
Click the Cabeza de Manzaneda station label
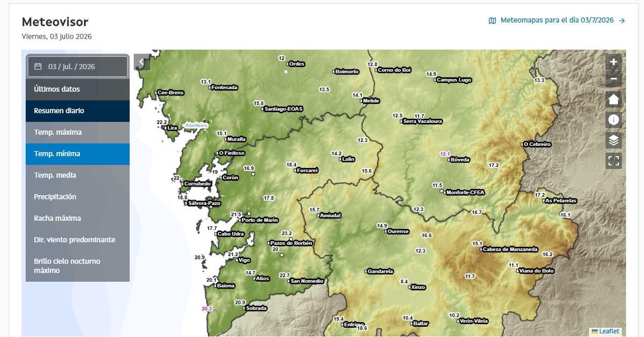510,250
